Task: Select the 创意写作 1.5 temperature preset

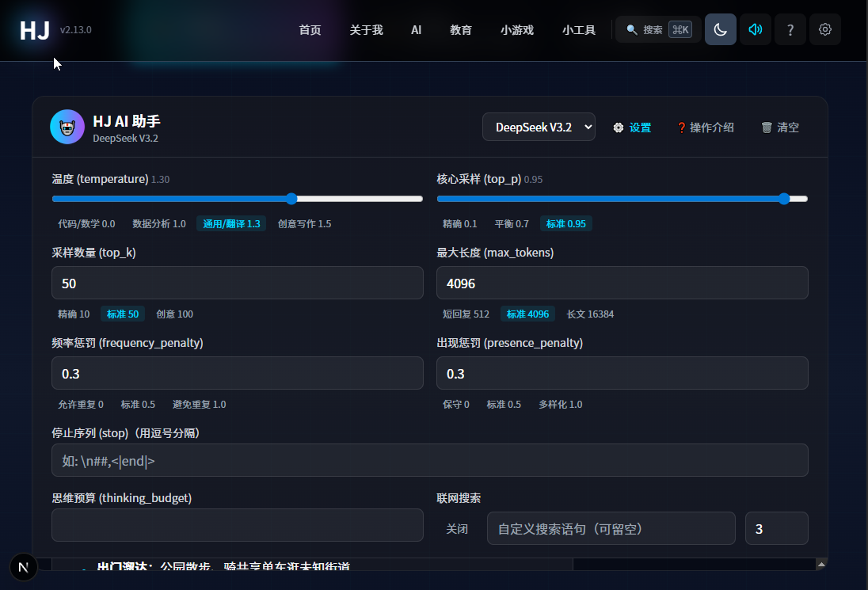Action: [x=304, y=224]
